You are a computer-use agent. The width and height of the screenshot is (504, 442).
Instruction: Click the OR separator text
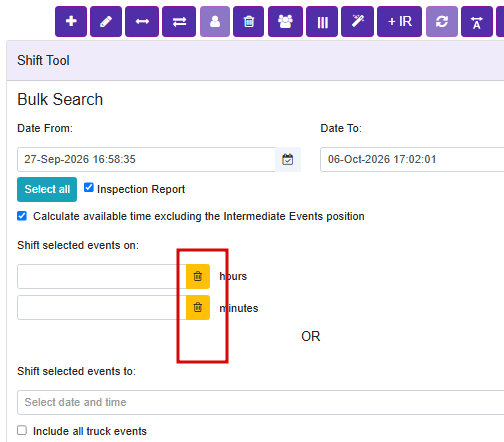pyautogui.click(x=311, y=336)
